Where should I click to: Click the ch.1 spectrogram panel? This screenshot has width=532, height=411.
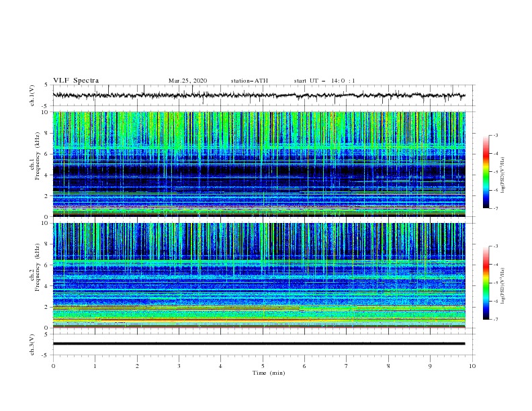point(259,164)
